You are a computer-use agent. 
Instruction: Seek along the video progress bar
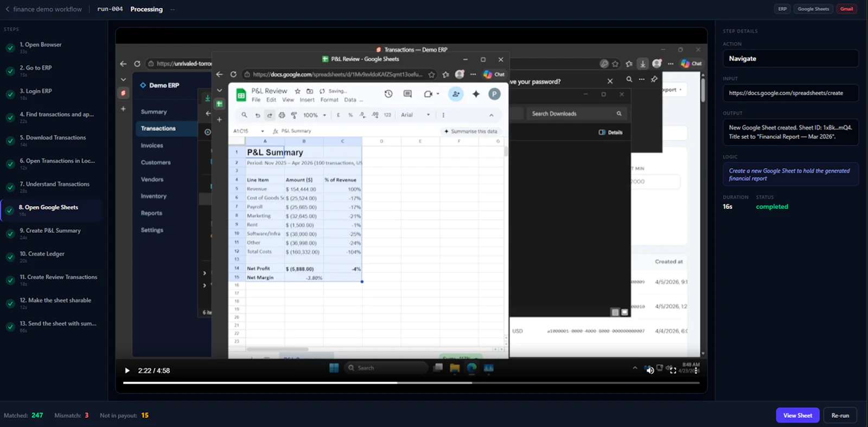(x=411, y=383)
